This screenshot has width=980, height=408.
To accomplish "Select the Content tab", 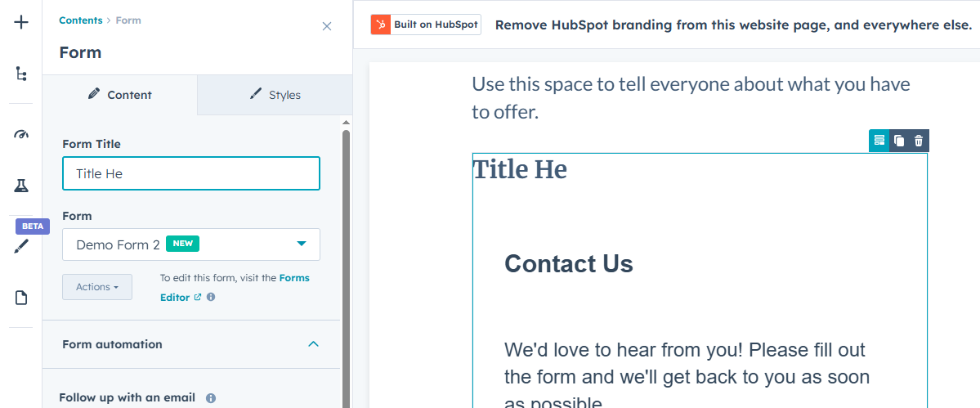I will (119, 95).
